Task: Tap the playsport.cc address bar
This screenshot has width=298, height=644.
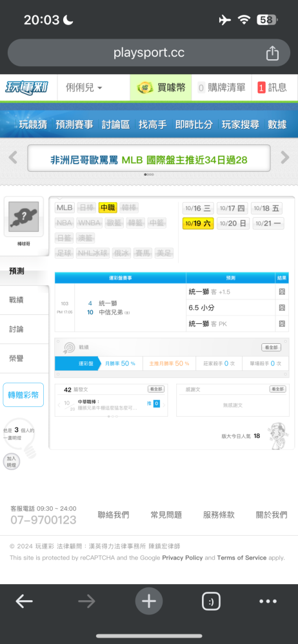Action: (x=149, y=53)
